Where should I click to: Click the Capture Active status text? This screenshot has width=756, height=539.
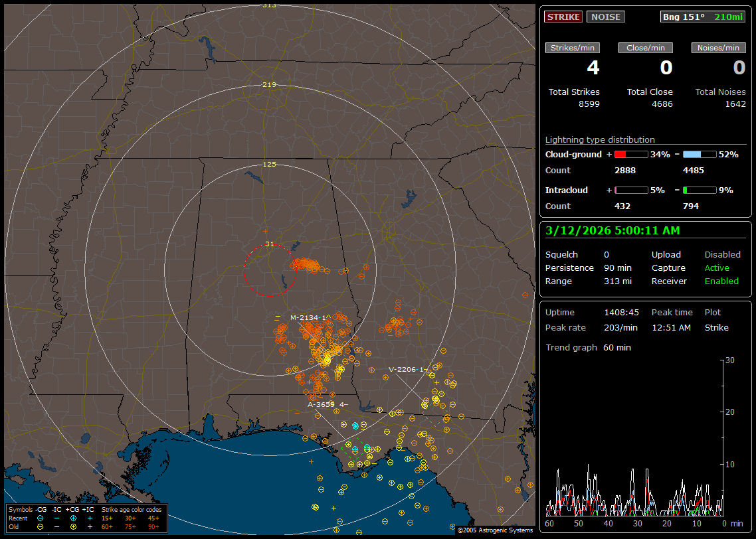[717, 268]
